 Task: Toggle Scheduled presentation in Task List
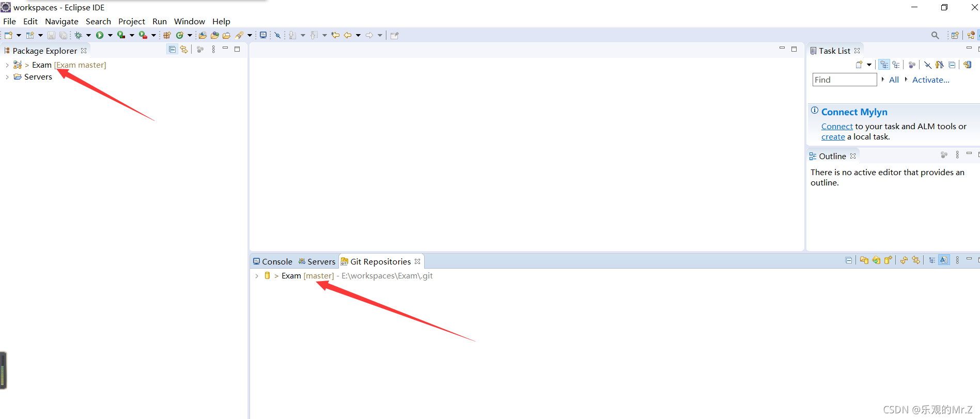tap(896, 65)
